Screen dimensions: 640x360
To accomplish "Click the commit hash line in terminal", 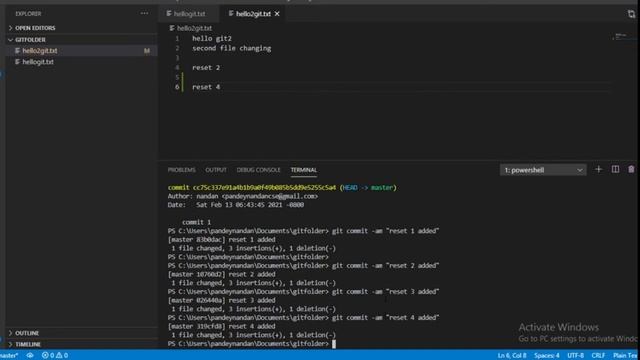I will click(282, 188).
